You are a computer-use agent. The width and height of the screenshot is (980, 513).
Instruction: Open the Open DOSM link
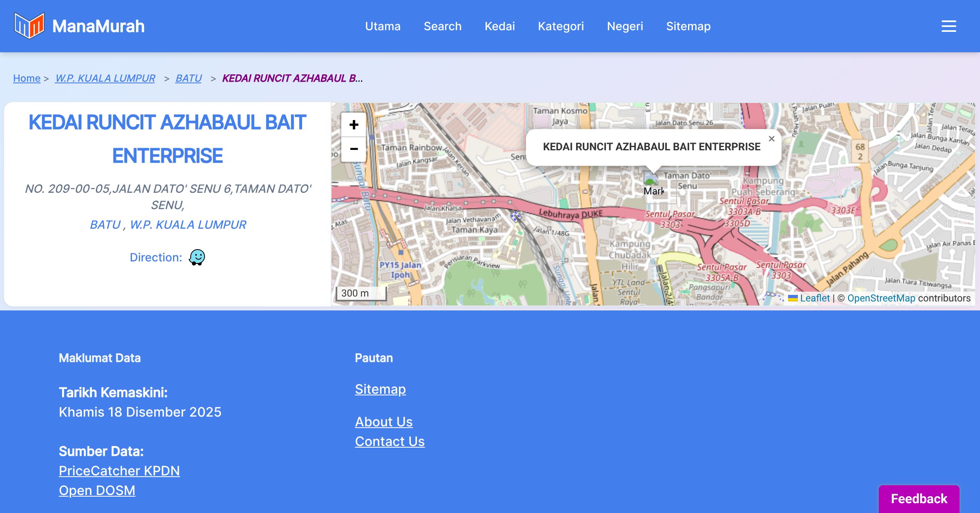97,490
